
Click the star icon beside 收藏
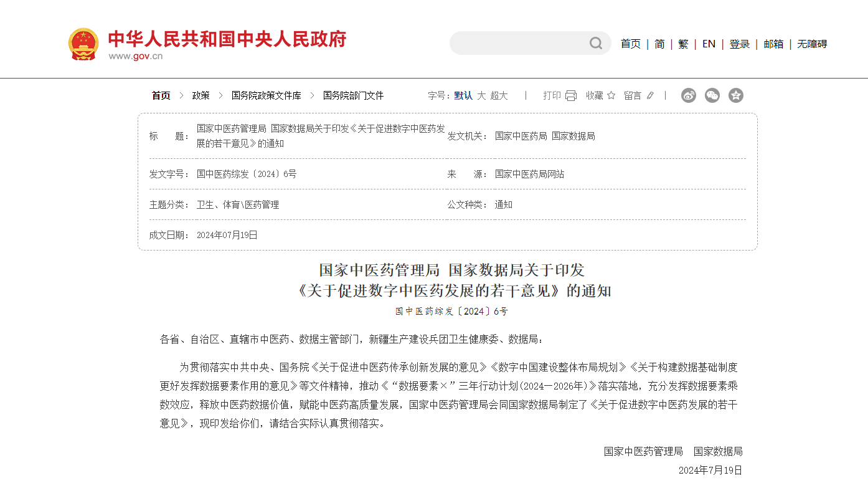611,95
